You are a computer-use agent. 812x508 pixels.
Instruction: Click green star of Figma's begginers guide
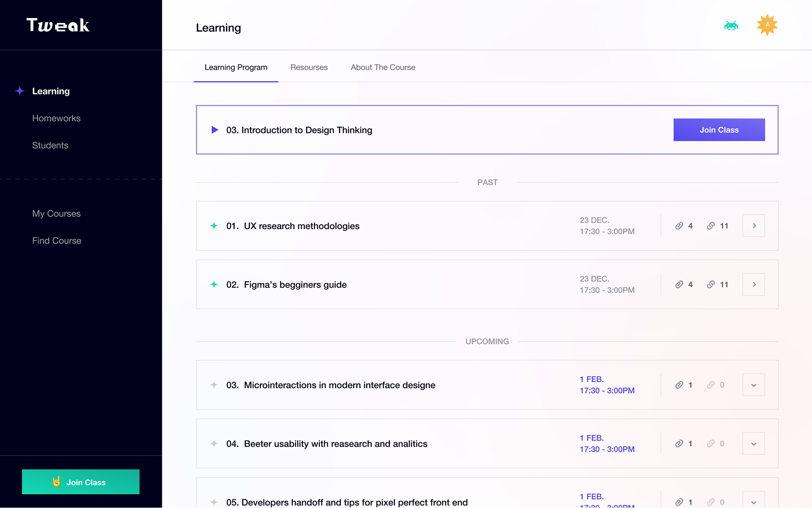coord(214,284)
